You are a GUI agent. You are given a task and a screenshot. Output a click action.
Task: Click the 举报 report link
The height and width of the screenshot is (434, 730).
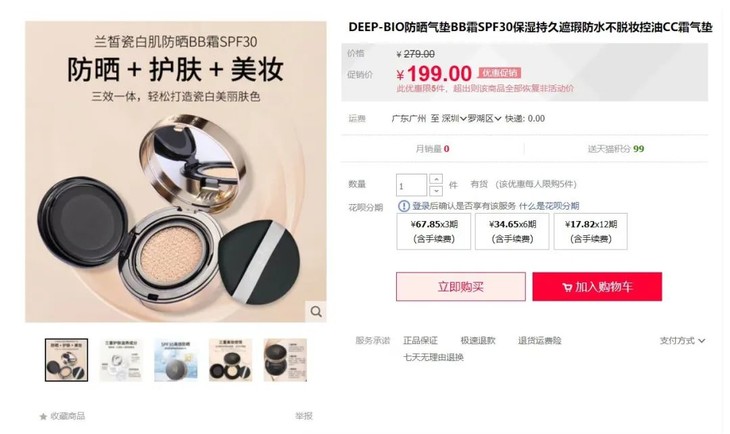click(304, 416)
